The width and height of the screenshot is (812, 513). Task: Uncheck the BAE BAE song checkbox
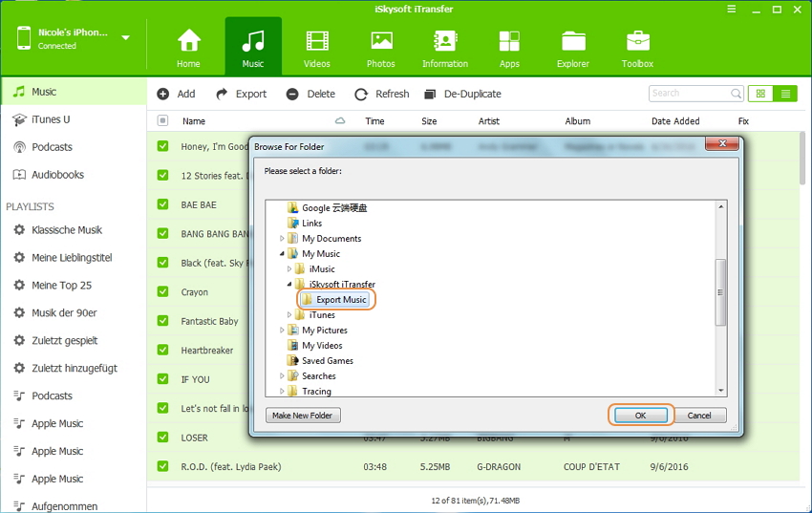click(162, 203)
